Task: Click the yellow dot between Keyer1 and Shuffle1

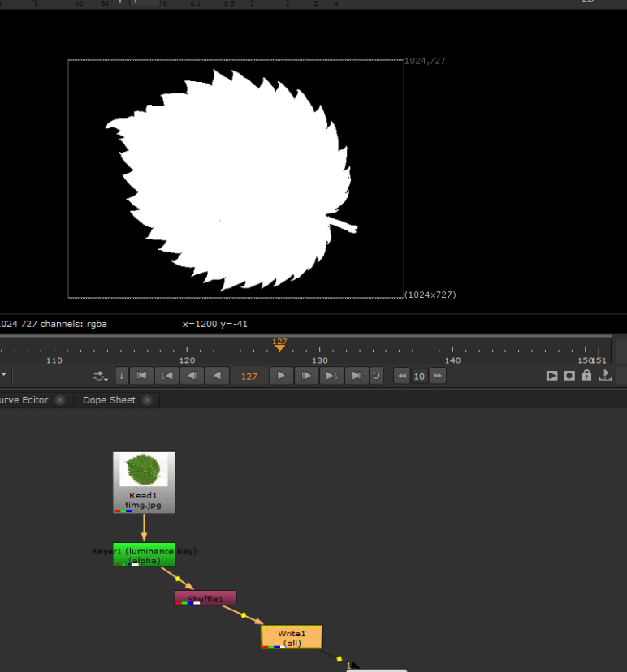Action: pos(178,579)
